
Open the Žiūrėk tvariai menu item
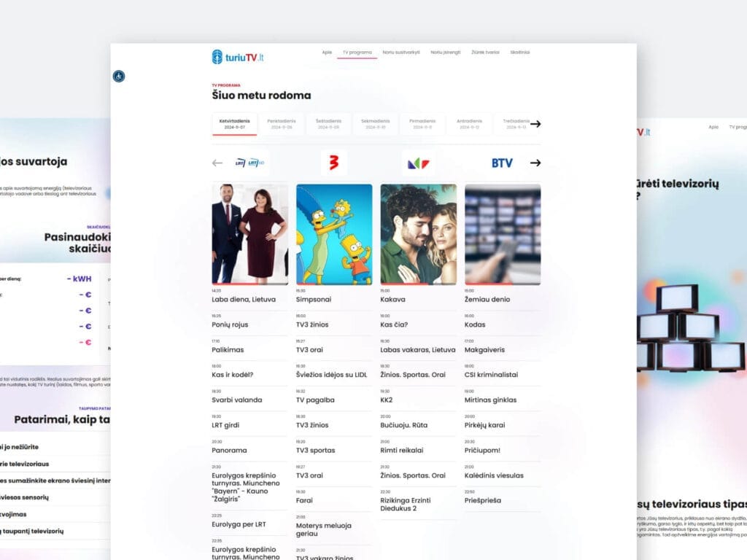485,52
